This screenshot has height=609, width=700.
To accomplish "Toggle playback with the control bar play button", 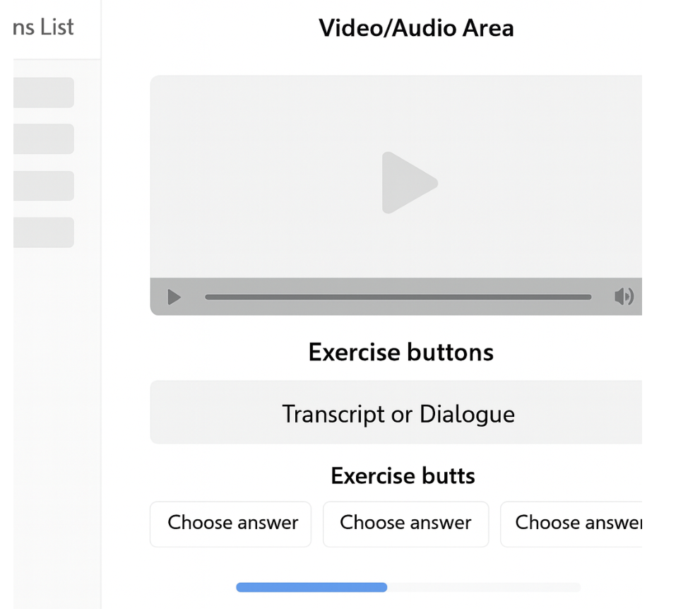I will tap(174, 297).
